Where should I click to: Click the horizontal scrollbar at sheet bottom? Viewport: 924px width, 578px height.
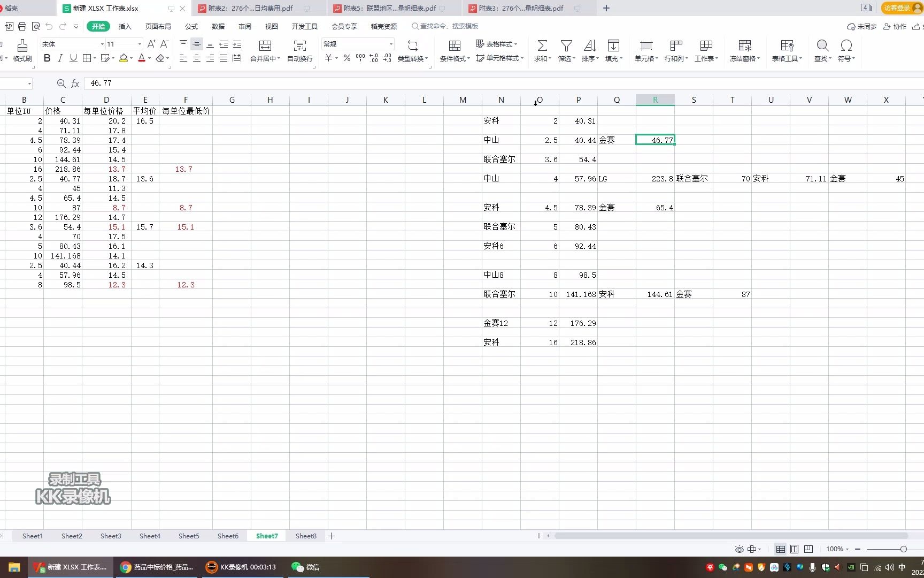tap(731, 536)
